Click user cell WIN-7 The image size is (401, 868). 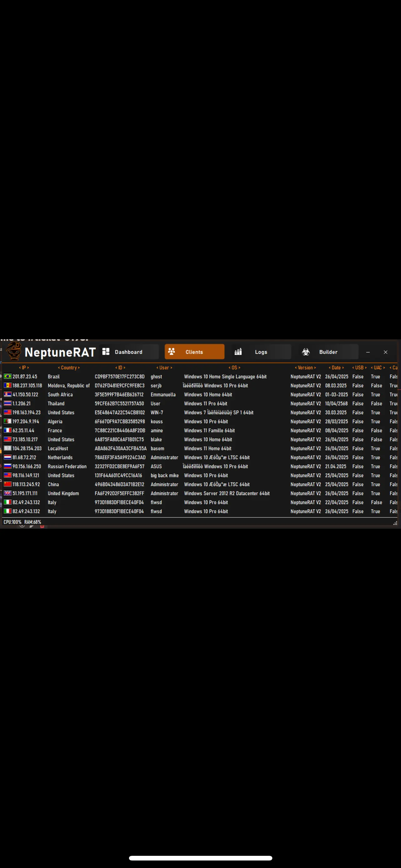point(157,412)
